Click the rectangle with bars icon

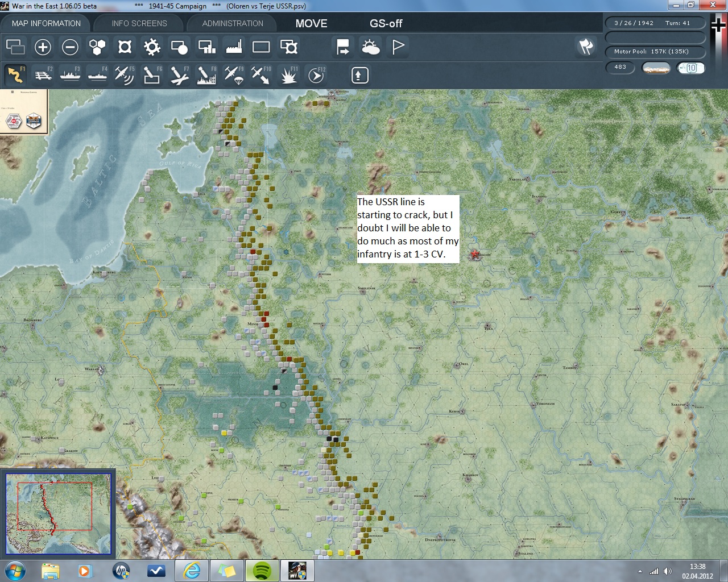206,47
